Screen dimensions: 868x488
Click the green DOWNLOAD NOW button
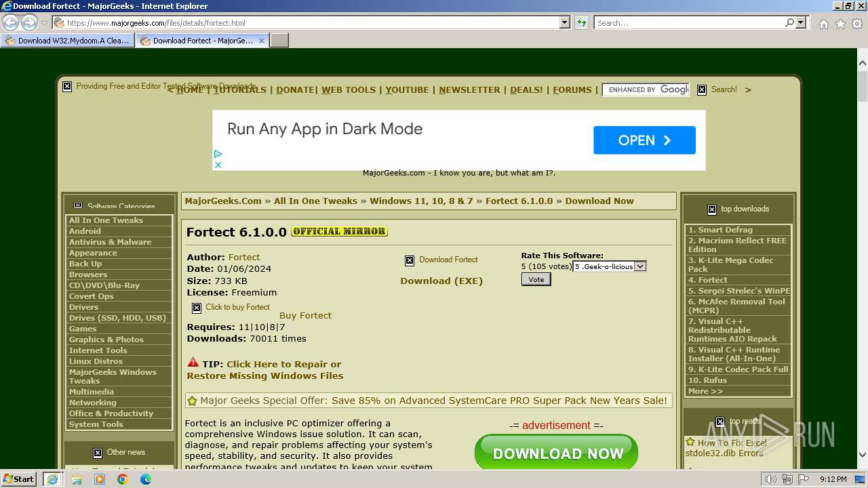[557, 453]
